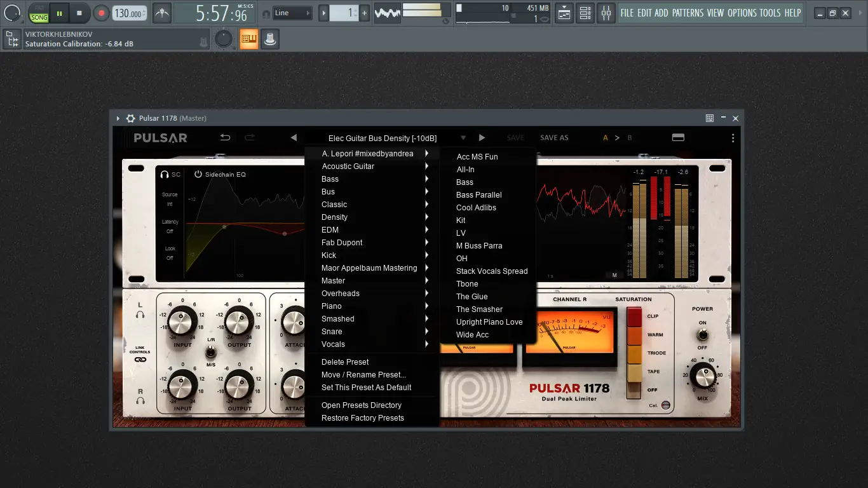Load the previous preset with left arrow

(294, 138)
